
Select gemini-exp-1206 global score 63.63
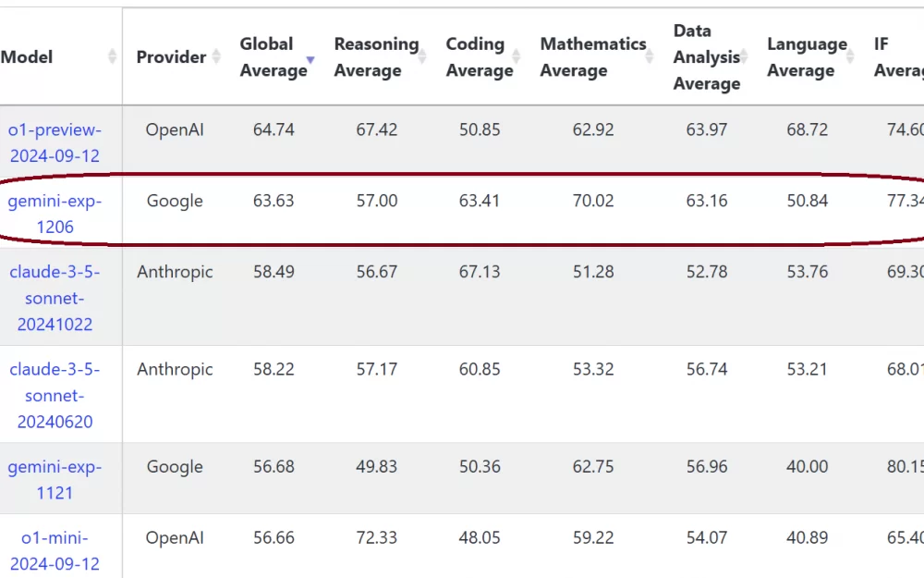point(274,201)
